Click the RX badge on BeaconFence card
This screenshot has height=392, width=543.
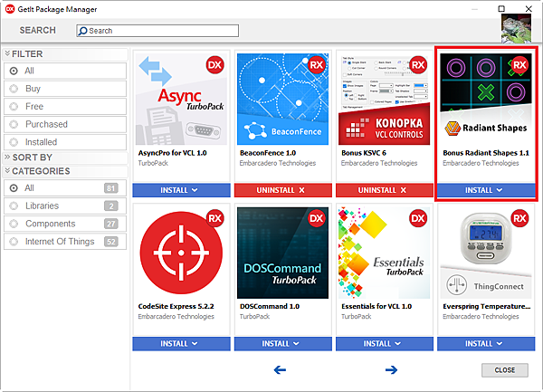pos(316,65)
